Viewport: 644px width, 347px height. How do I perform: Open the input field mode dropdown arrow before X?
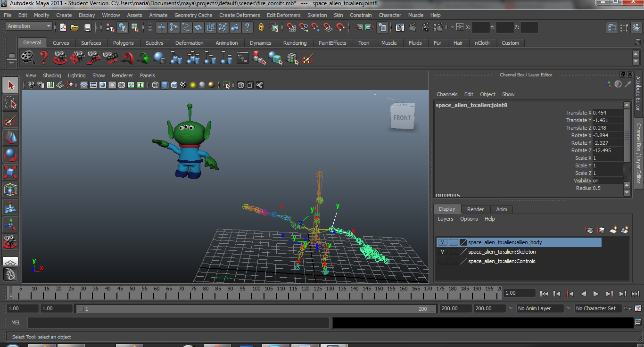(x=453, y=27)
